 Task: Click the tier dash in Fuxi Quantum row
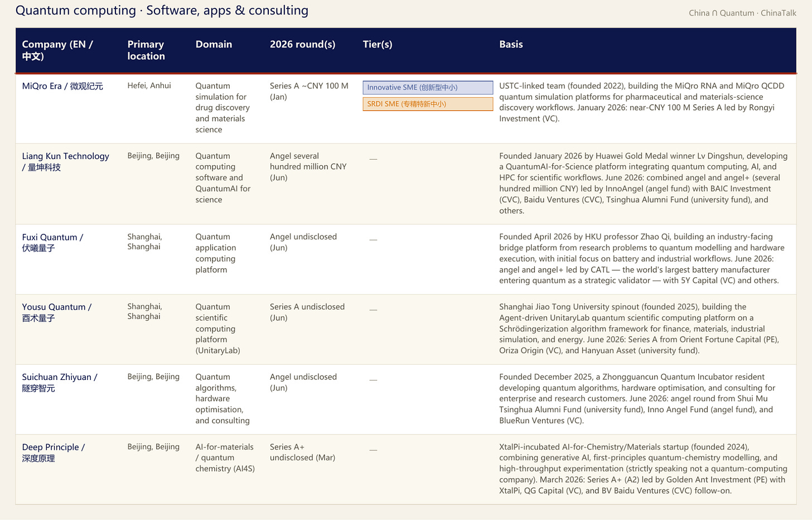point(373,239)
